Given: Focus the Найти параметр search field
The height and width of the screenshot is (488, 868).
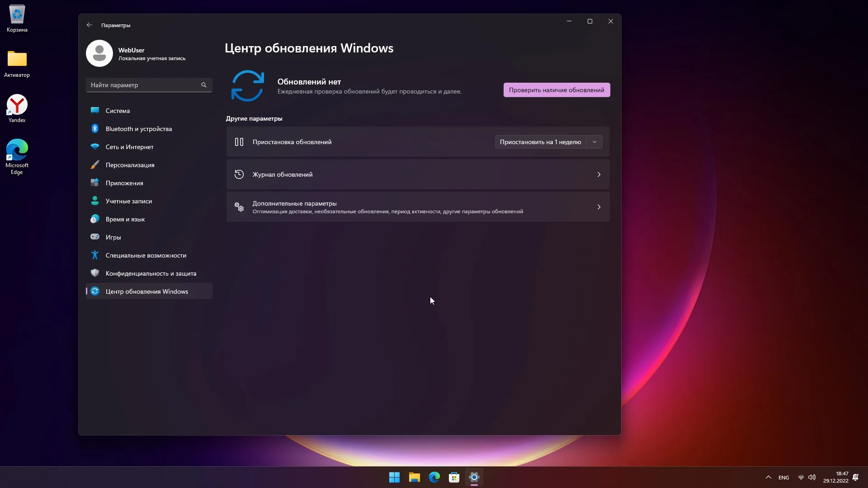Looking at the screenshot, I should pyautogui.click(x=142, y=85).
